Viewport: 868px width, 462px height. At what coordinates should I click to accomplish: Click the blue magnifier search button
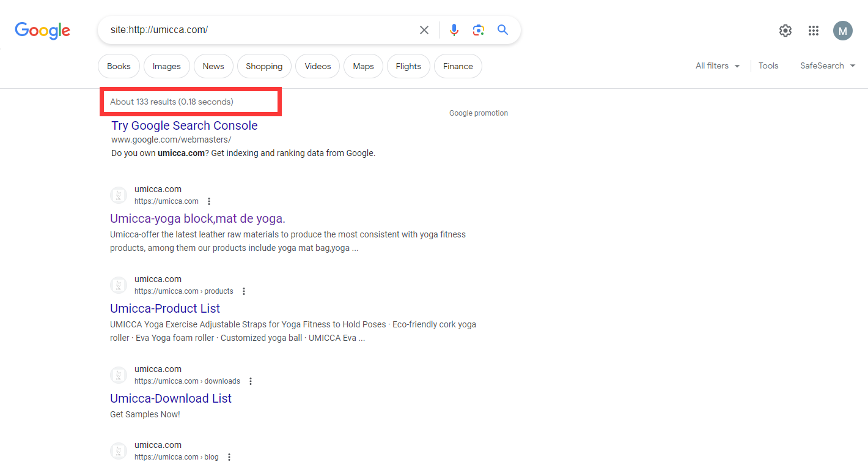tap(502, 30)
